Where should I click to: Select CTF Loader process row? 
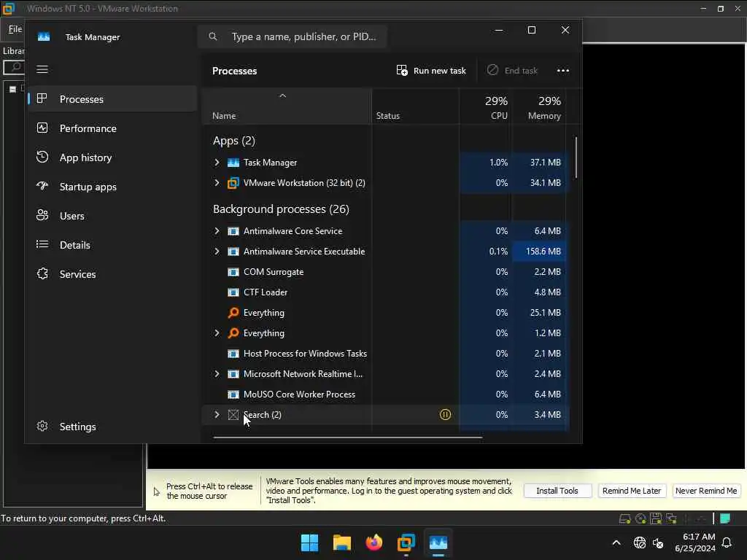coord(386,292)
